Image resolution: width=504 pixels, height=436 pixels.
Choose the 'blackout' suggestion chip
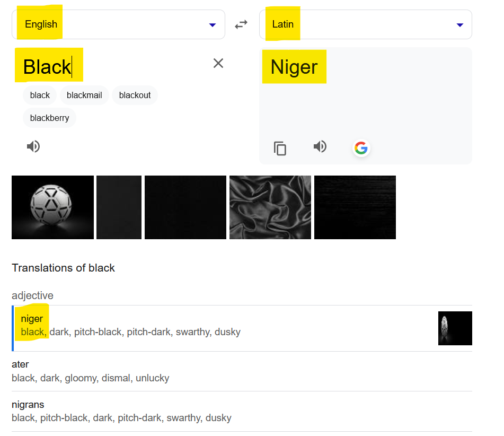135,95
